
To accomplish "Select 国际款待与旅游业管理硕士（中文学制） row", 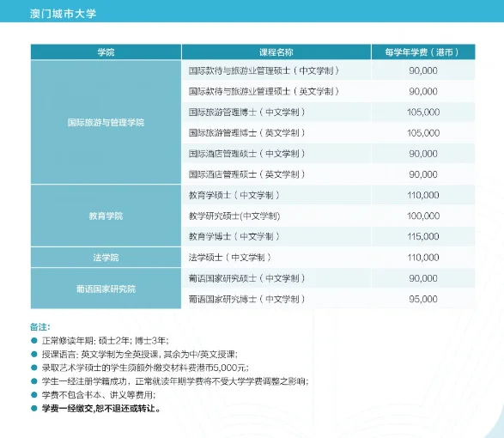I will click(x=328, y=70).
